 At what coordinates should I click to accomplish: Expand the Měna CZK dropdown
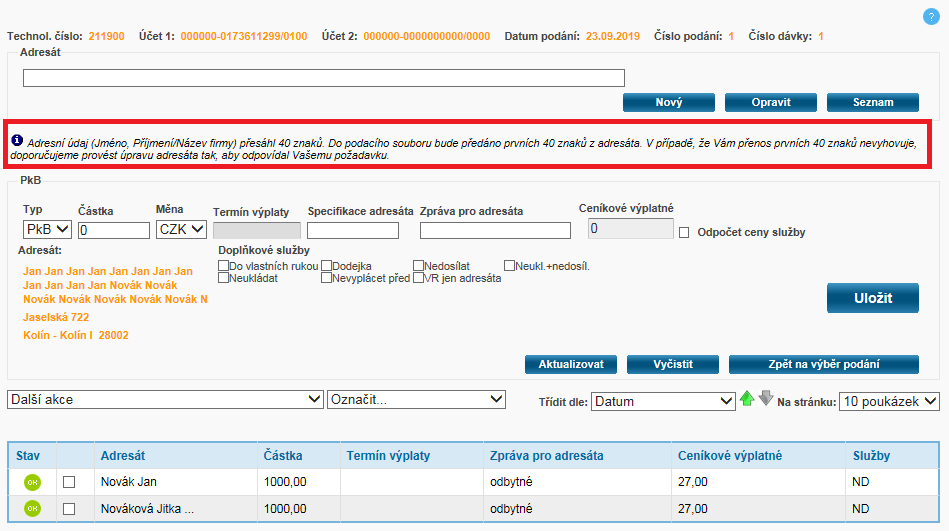point(181,230)
